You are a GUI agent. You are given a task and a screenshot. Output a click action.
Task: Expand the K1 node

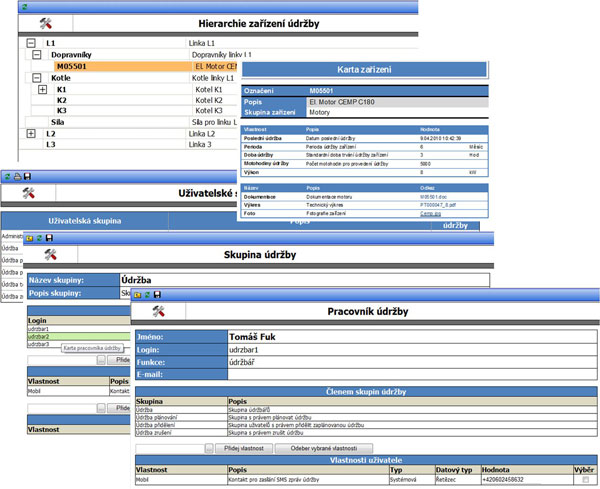tap(42, 90)
